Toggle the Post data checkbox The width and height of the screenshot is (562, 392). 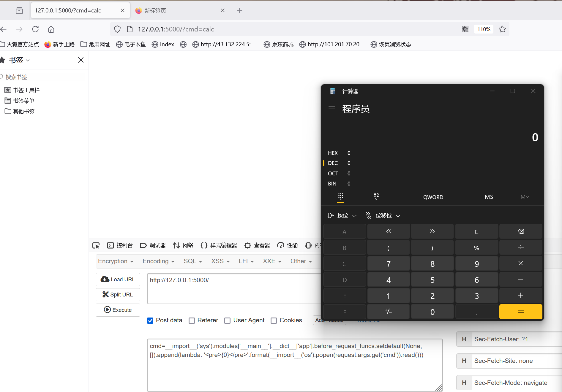tap(150, 320)
